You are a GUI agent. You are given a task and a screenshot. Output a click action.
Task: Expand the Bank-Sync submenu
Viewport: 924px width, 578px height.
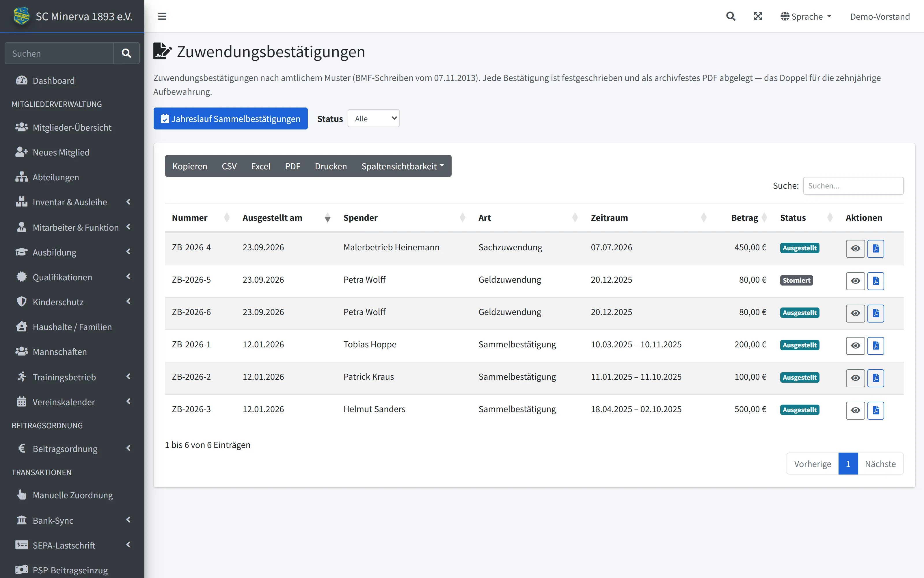72,520
